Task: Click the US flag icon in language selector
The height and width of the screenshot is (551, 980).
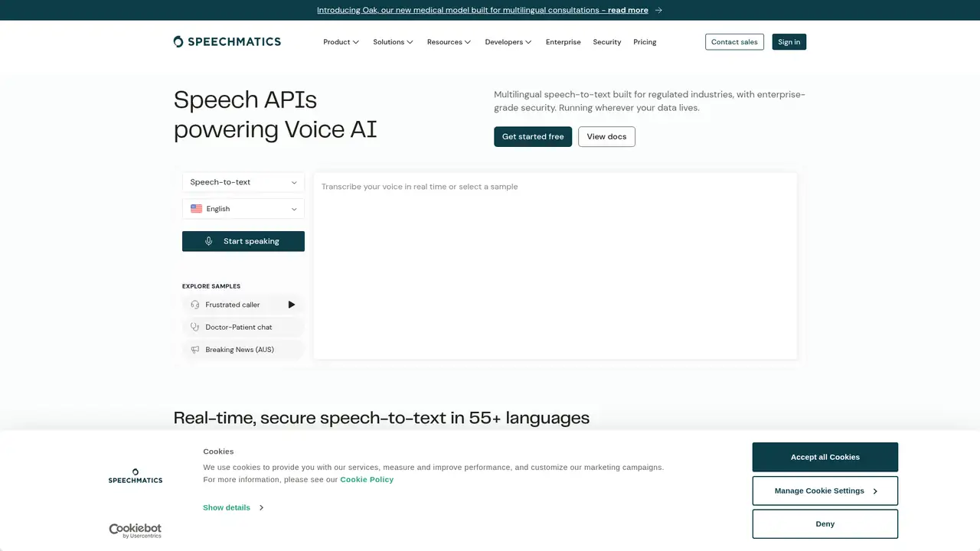Action: pyautogui.click(x=196, y=208)
